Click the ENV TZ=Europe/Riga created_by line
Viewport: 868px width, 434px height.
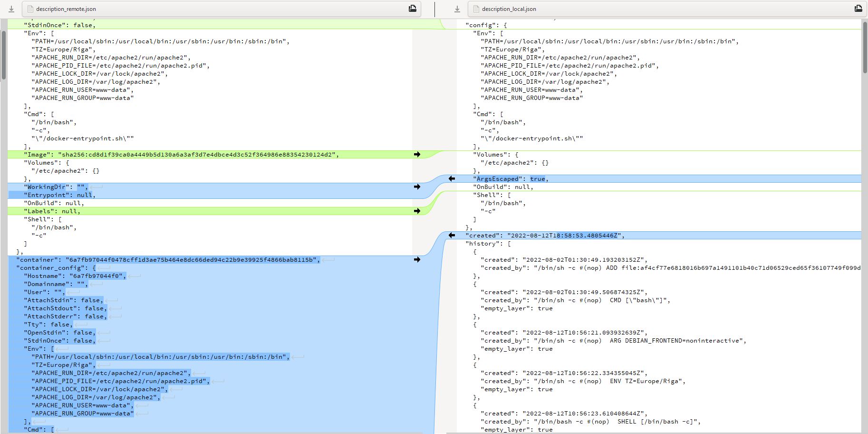coord(583,381)
